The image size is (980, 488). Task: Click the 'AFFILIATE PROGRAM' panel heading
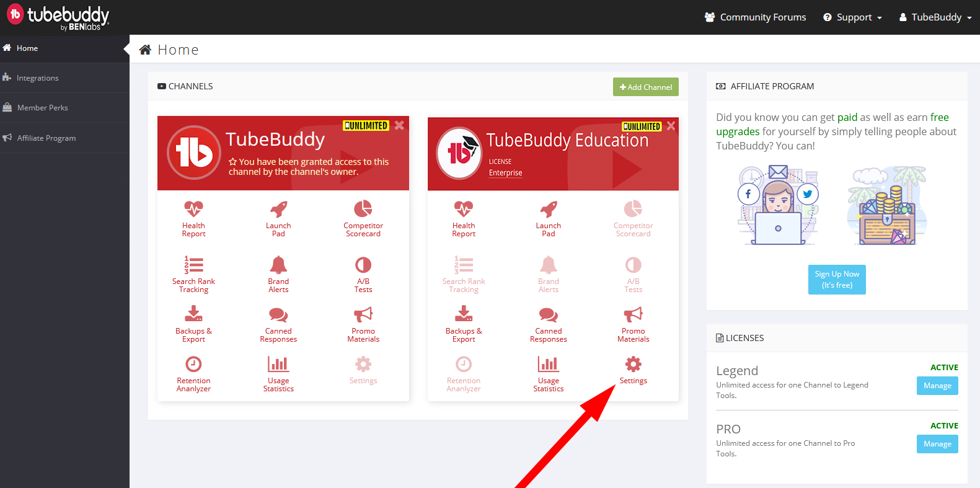point(772,86)
